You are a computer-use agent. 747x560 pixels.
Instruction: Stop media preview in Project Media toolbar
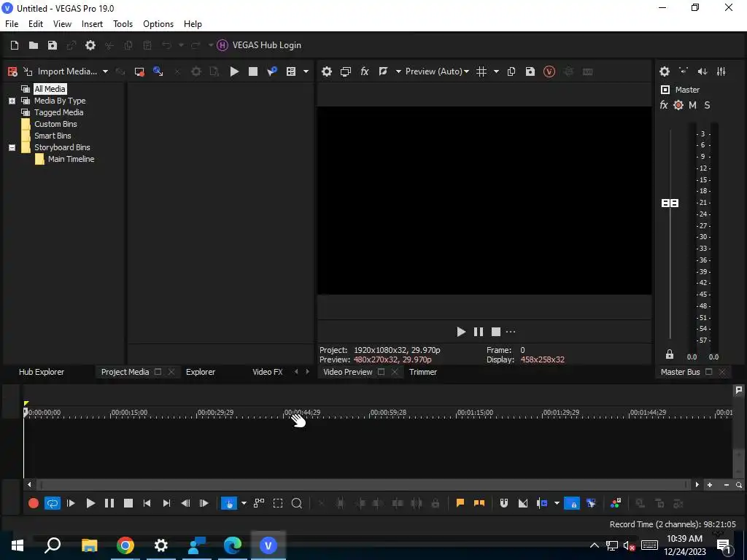pos(253,71)
